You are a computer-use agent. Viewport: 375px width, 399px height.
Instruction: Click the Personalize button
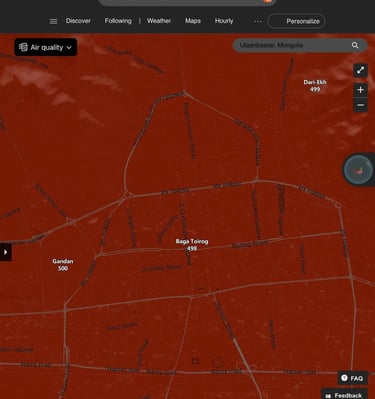(x=296, y=21)
